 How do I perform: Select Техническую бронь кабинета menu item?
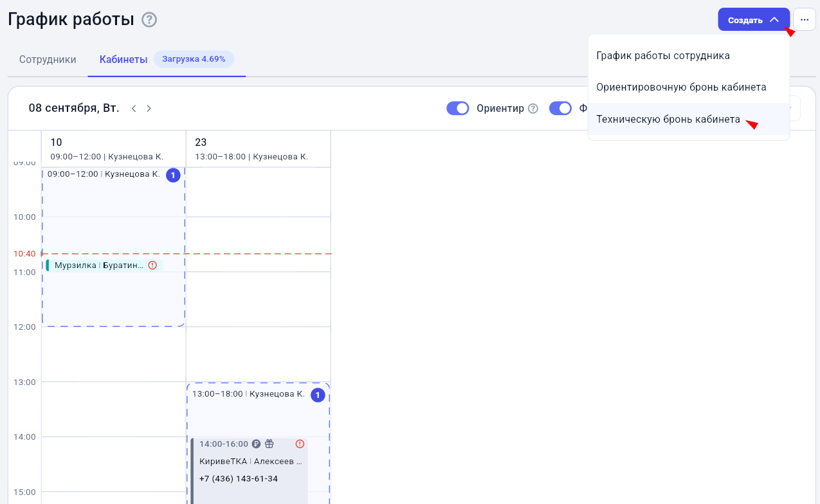[x=689, y=119]
